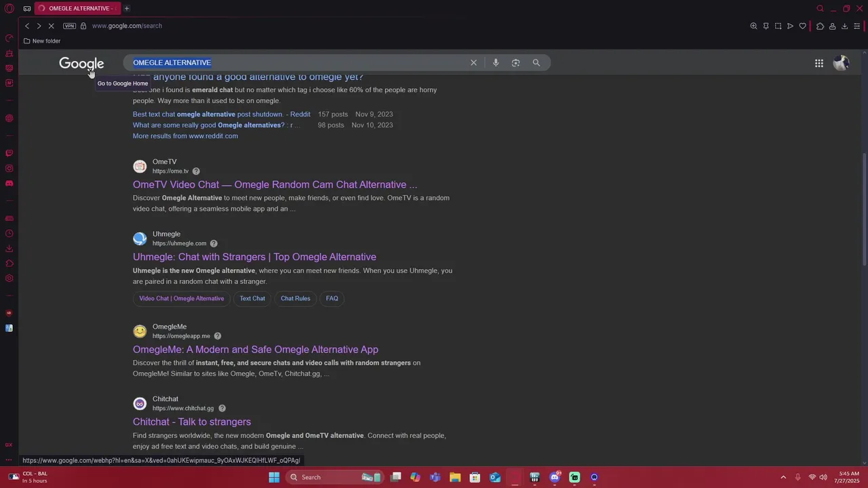Screen dimensions: 868x488
Task: Open File Explorer from the taskbar
Action: 455,477
